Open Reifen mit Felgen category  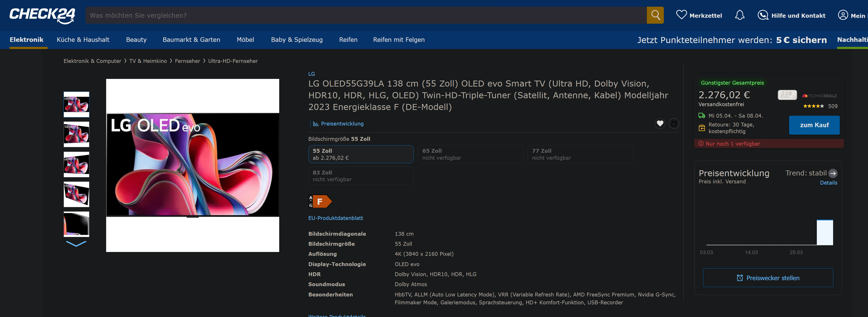click(399, 40)
